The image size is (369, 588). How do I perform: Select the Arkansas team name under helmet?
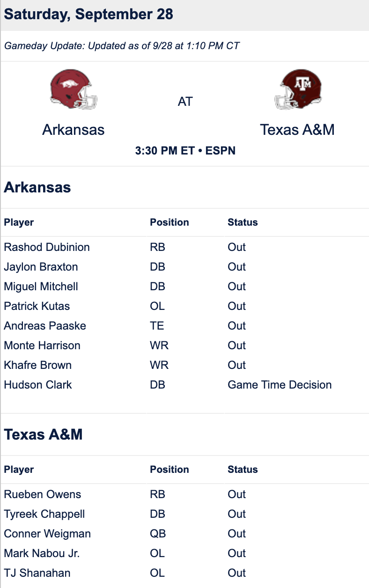[x=74, y=129]
